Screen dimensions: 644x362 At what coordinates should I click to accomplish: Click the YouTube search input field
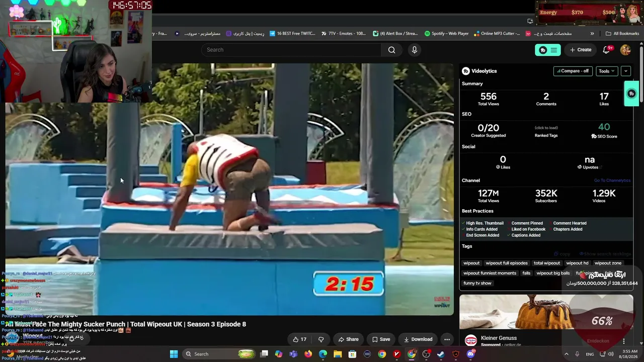292,50
